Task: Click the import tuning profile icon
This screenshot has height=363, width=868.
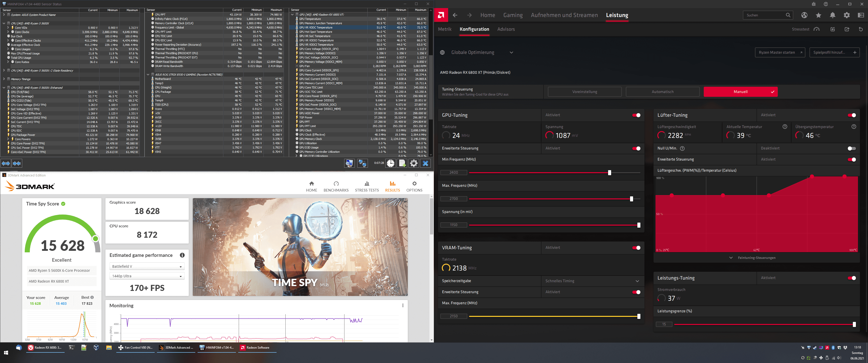Action: point(833,29)
